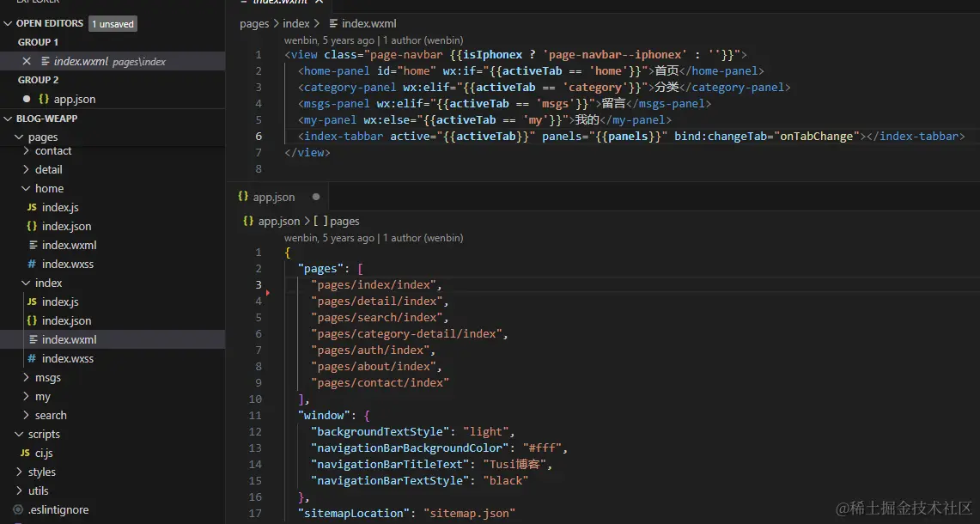Screen dimensions: 980x524
Task: Click the .eslintignore file icon
Action: (x=18, y=509)
